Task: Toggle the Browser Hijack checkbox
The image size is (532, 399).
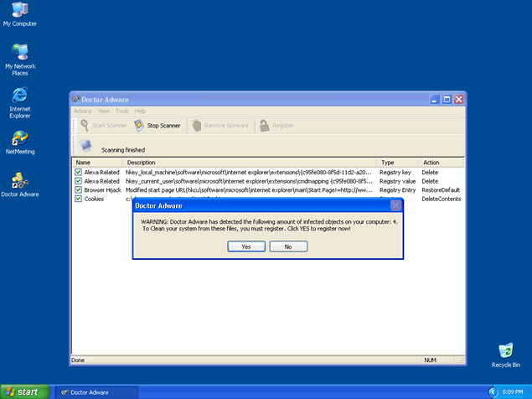Action: pos(78,190)
